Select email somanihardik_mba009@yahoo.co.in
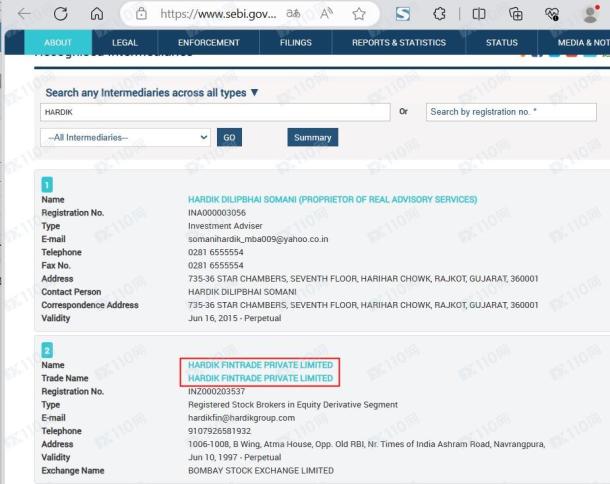Viewport: 610px width, 484px height. click(258, 239)
